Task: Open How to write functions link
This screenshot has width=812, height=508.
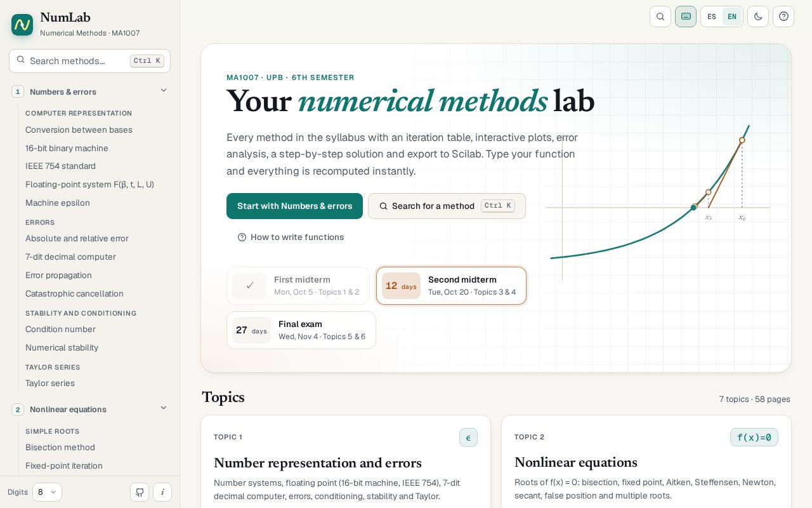Action: pos(291,237)
